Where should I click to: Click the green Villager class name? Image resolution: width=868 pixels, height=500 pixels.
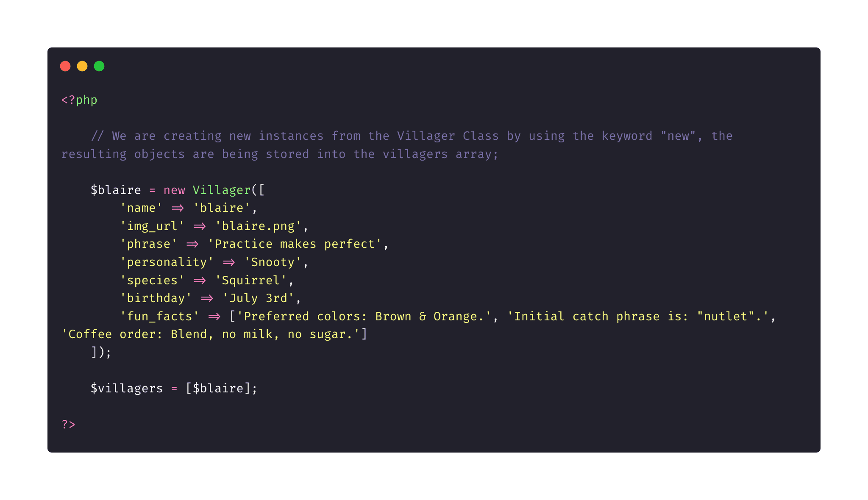222,190
